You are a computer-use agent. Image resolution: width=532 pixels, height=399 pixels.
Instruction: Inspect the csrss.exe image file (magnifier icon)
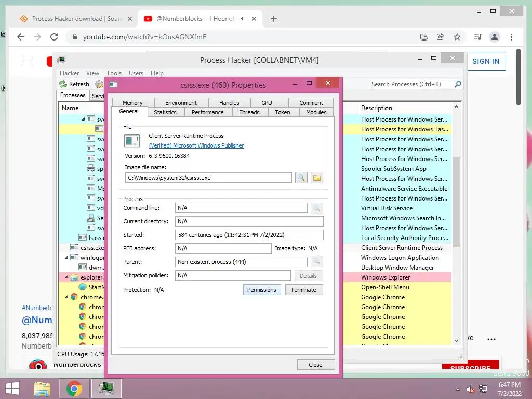click(301, 178)
